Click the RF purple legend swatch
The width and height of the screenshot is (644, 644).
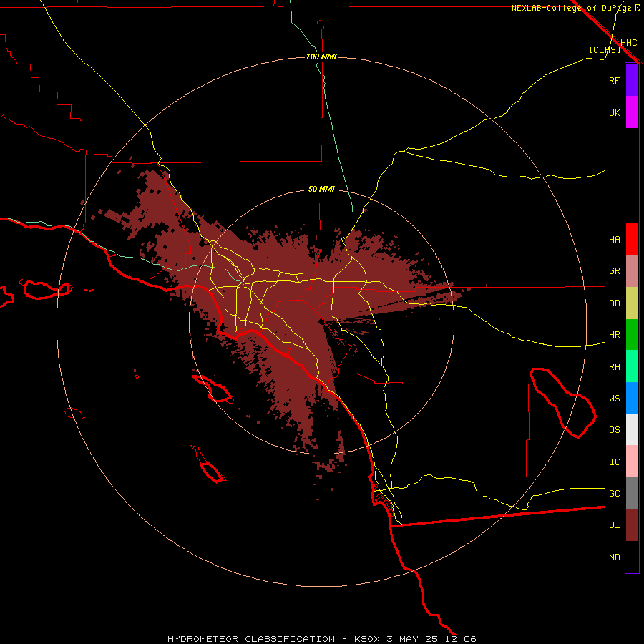click(x=632, y=80)
